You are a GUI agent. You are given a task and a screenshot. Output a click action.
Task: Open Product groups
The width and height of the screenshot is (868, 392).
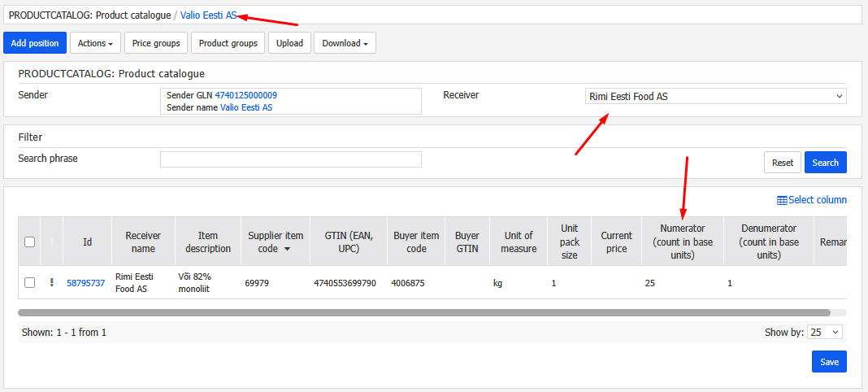click(228, 43)
